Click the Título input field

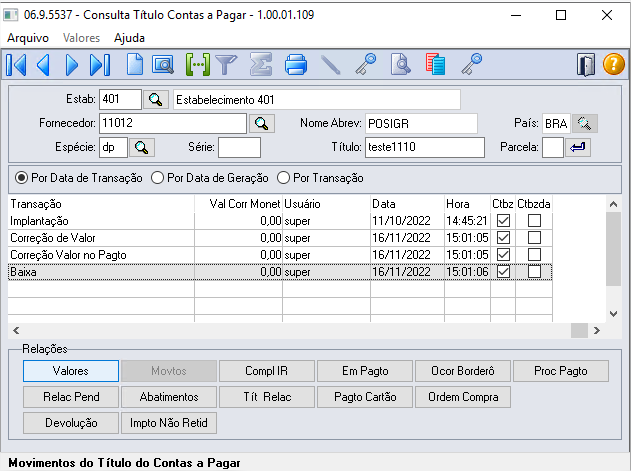click(x=425, y=147)
